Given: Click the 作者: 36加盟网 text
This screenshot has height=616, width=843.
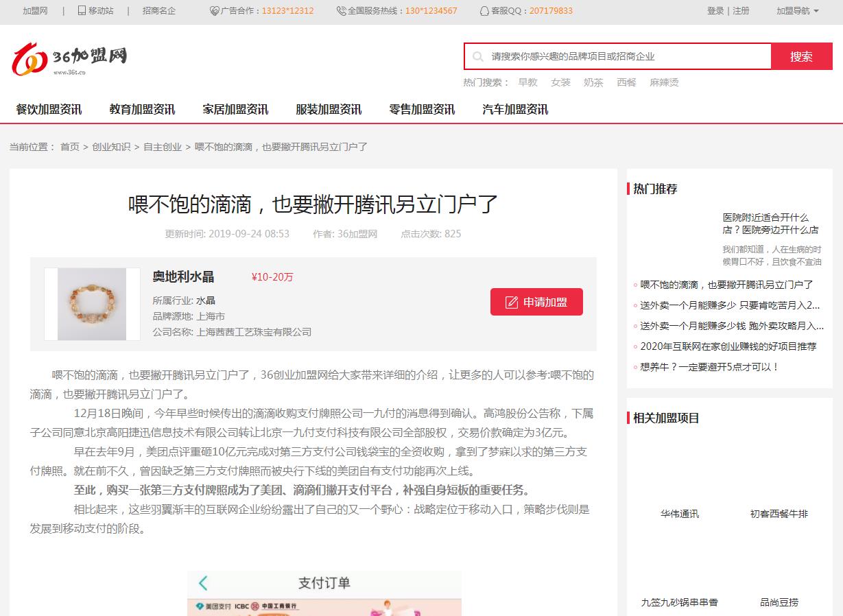Looking at the screenshot, I should [x=345, y=234].
